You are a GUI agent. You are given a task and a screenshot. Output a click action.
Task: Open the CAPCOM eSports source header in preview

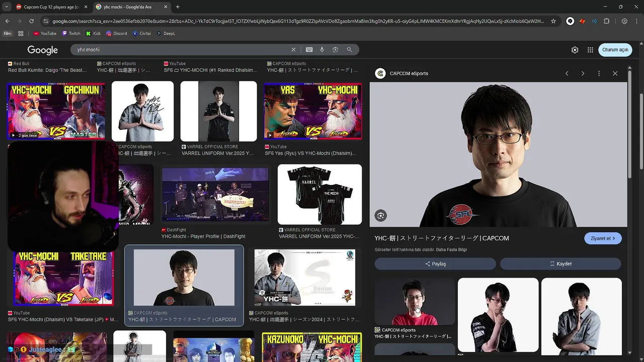(402, 73)
